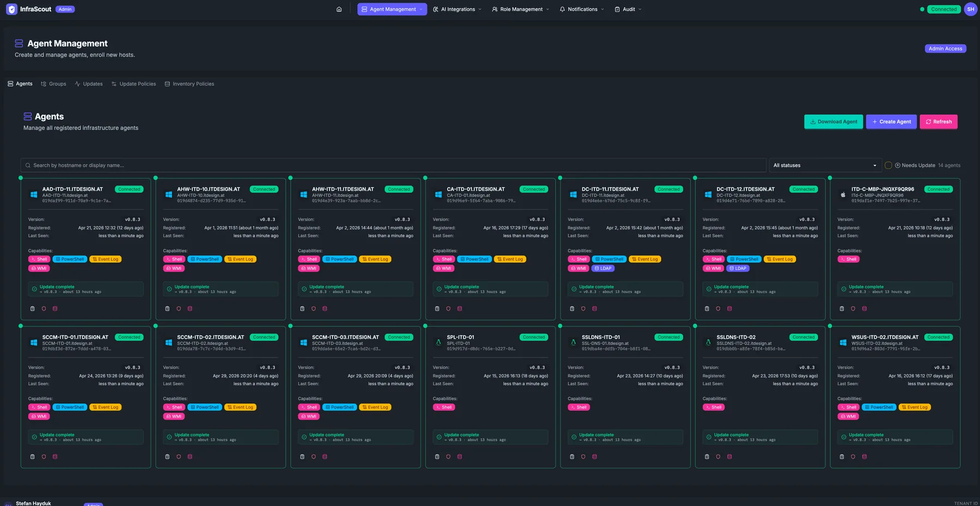Open clipboard icon on AHW-ITD-10 card

(167, 308)
